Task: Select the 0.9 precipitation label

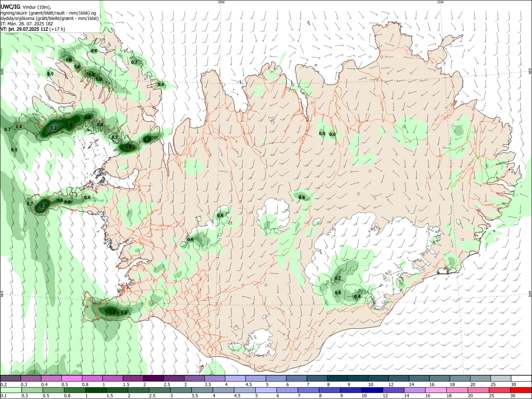Action: [68, 202]
